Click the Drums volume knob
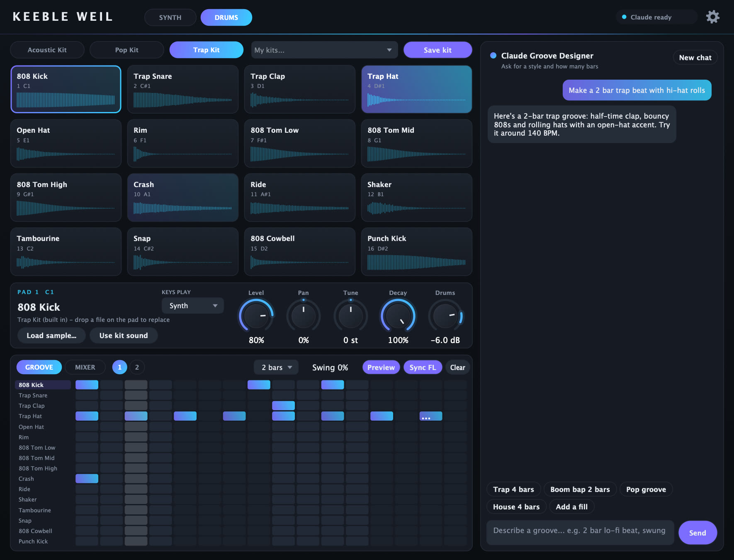The image size is (734, 560). point(445,316)
